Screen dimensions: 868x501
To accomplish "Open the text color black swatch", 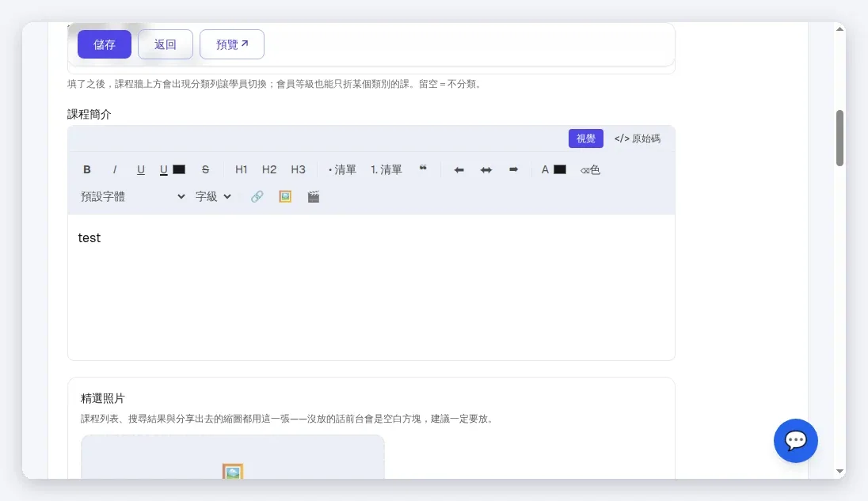I will coord(560,169).
